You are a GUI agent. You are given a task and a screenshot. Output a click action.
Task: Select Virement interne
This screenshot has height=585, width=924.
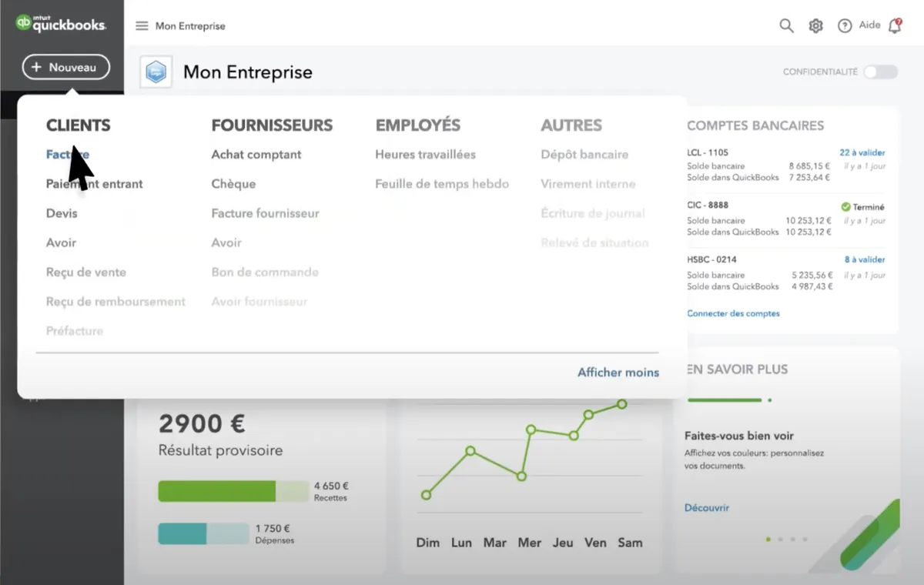[588, 183]
